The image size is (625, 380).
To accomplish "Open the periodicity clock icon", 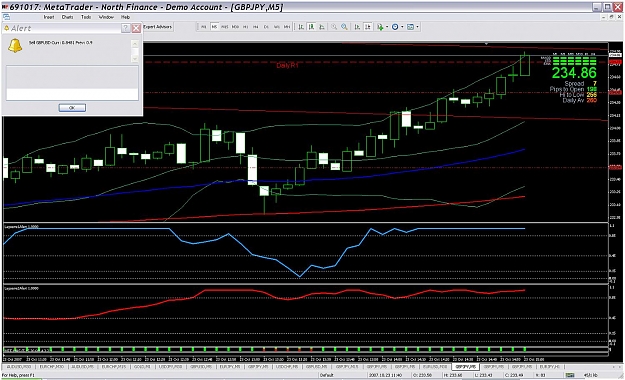I will point(395,27).
